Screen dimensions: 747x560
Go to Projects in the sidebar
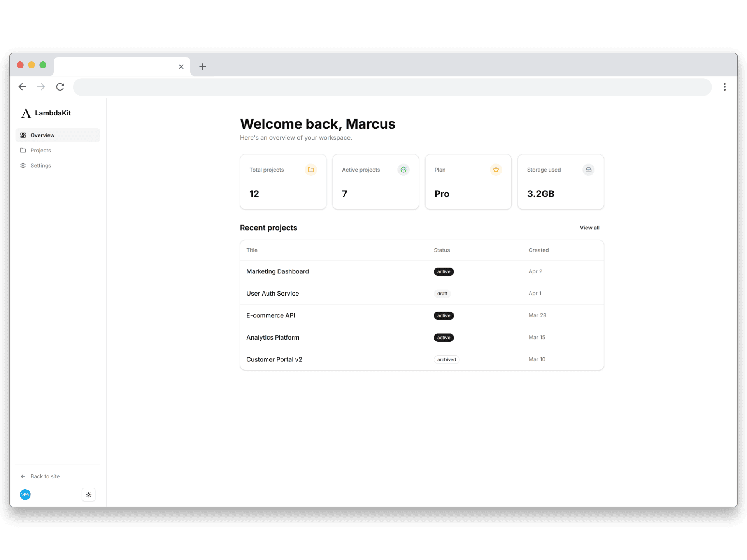(40, 150)
